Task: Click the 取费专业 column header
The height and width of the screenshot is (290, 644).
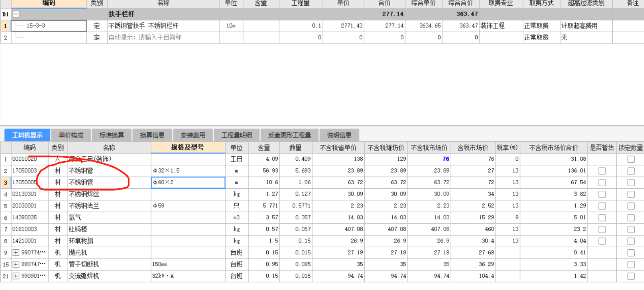Action: click(x=500, y=3)
